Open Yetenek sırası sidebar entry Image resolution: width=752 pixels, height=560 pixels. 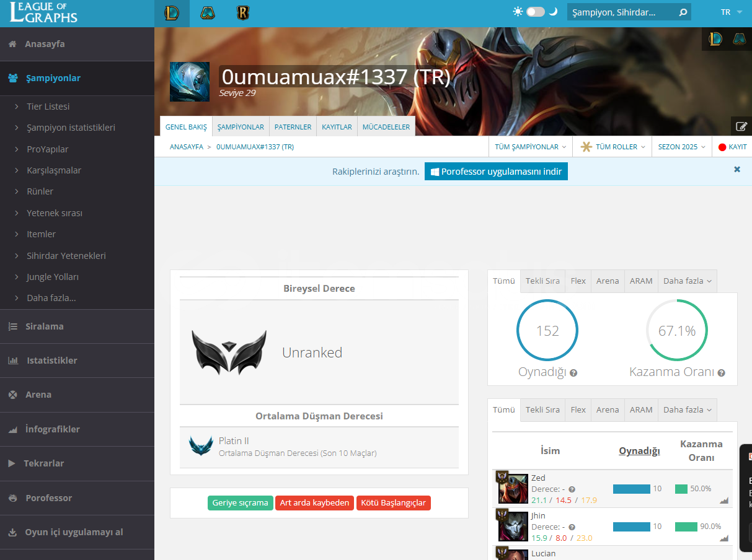click(54, 213)
